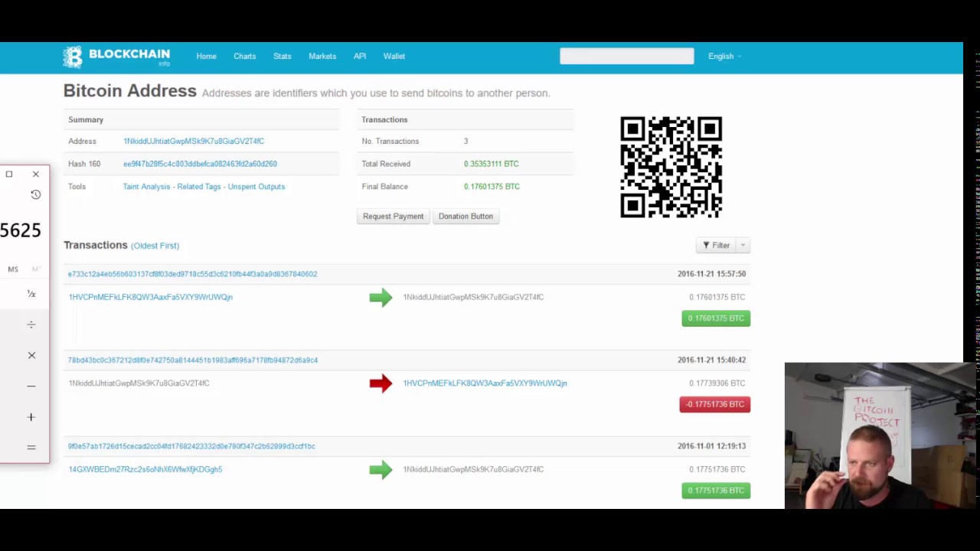Open the Home menu item
The width and height of the screenshot is (980, 551).
(x=206, y=56)
